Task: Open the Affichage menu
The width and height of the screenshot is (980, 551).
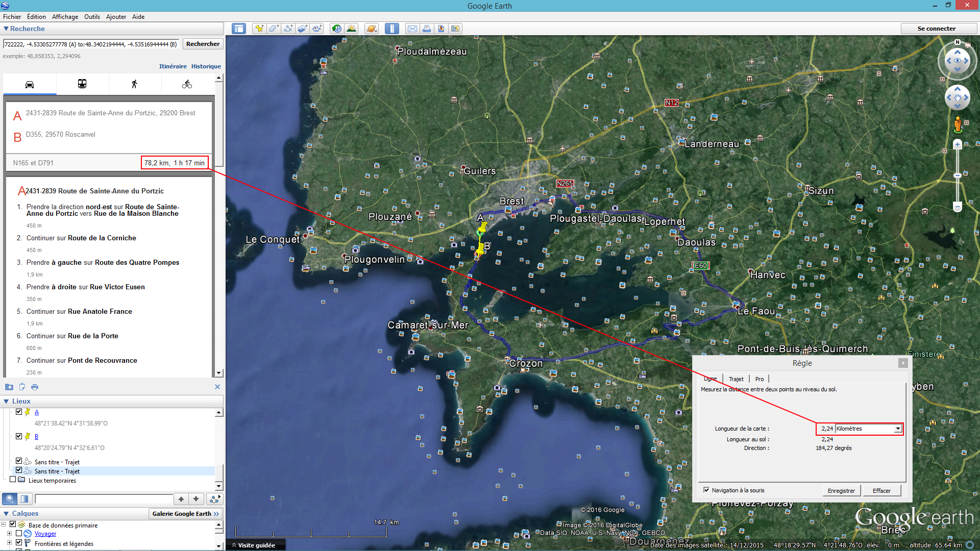Action: pyautogui.click(x=65, y=17)
